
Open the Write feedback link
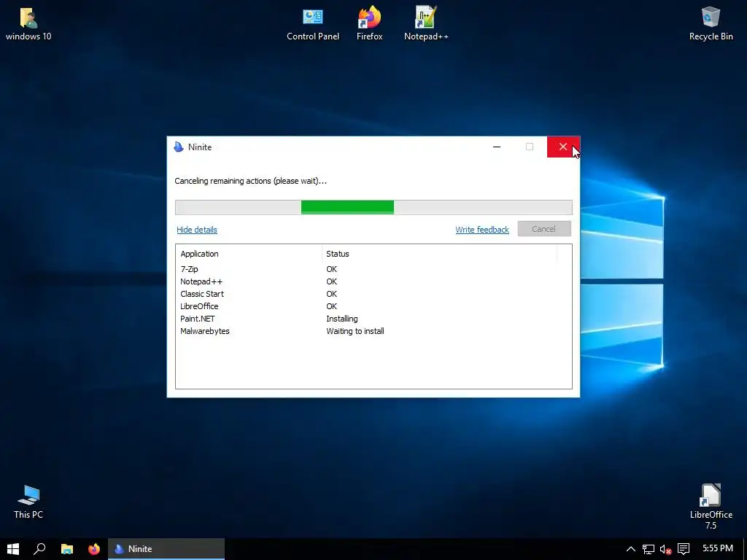482,230
